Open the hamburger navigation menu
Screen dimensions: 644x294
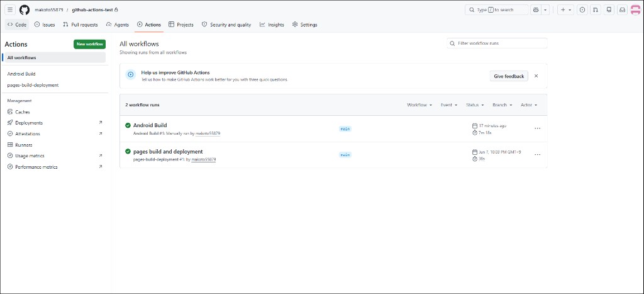pos(11,10)
